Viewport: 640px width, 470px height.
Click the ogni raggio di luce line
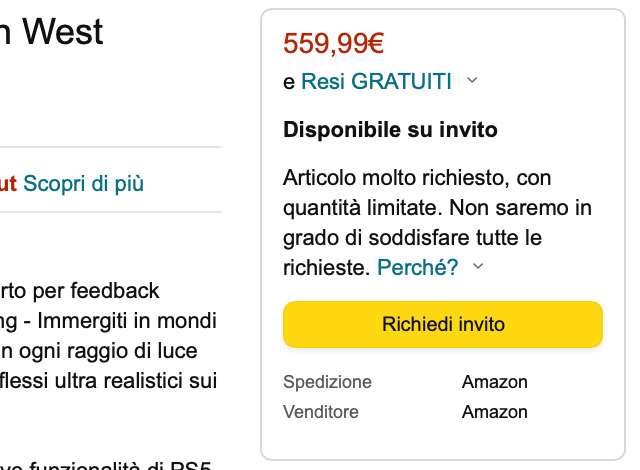108,351
